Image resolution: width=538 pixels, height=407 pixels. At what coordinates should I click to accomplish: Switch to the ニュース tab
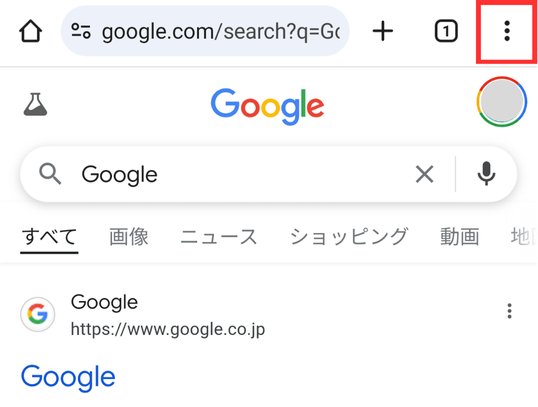coord(219,237)
